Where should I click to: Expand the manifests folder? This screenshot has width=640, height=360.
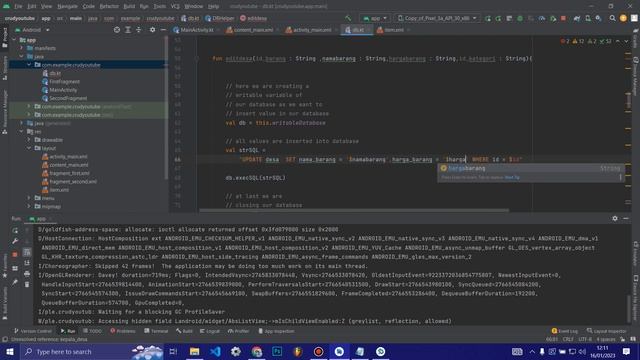coord(22,48)
